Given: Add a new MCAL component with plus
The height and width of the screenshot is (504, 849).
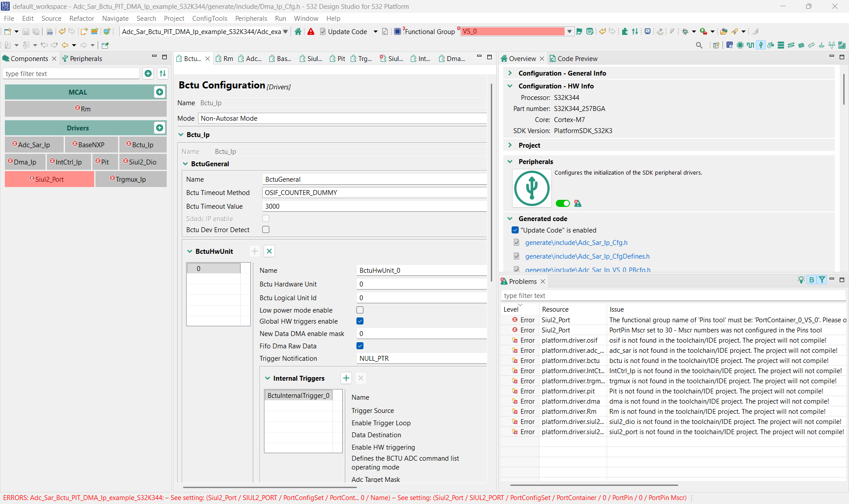Looking at the screenshot, I should [x=160, y=92].
